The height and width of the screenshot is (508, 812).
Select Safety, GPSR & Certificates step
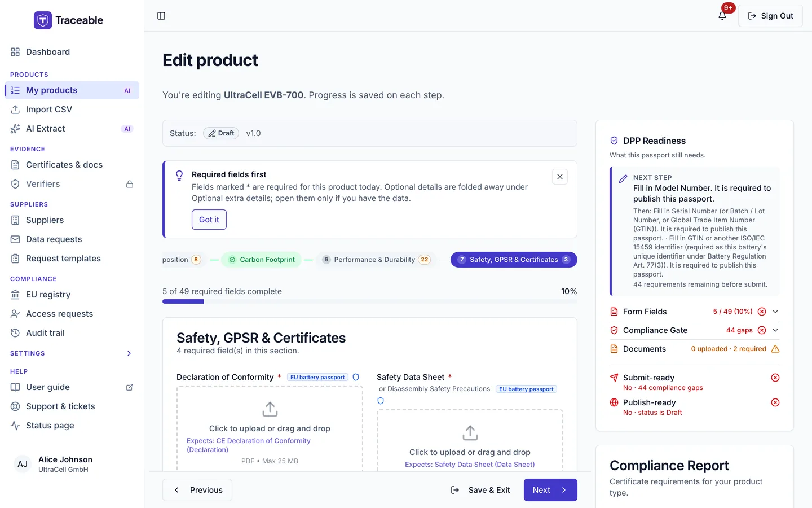click(x=514, y=260)
